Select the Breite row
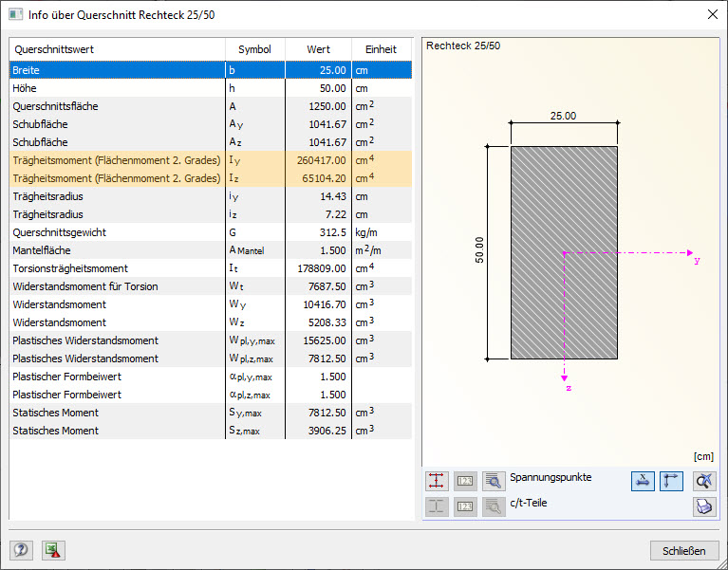728x570 pixels. coord(211,70)
